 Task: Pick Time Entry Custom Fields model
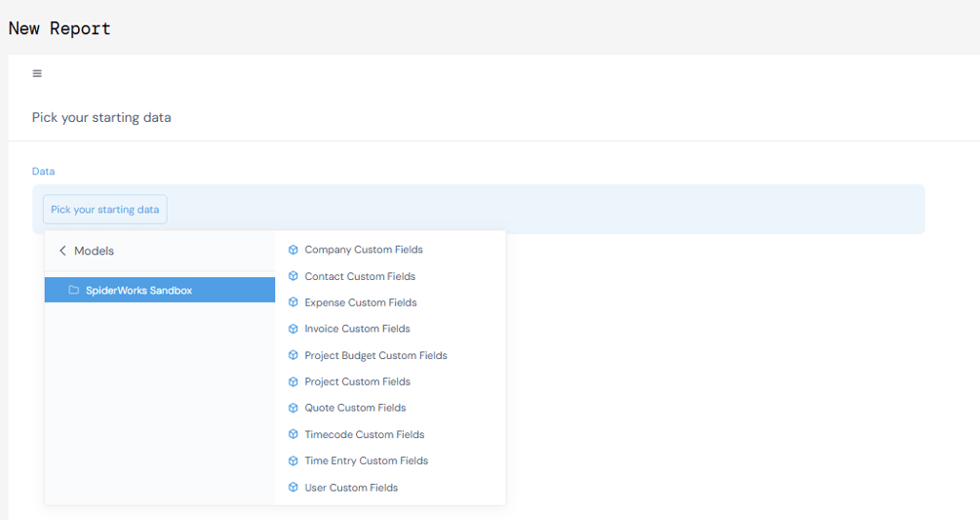(x=367, y=460)
